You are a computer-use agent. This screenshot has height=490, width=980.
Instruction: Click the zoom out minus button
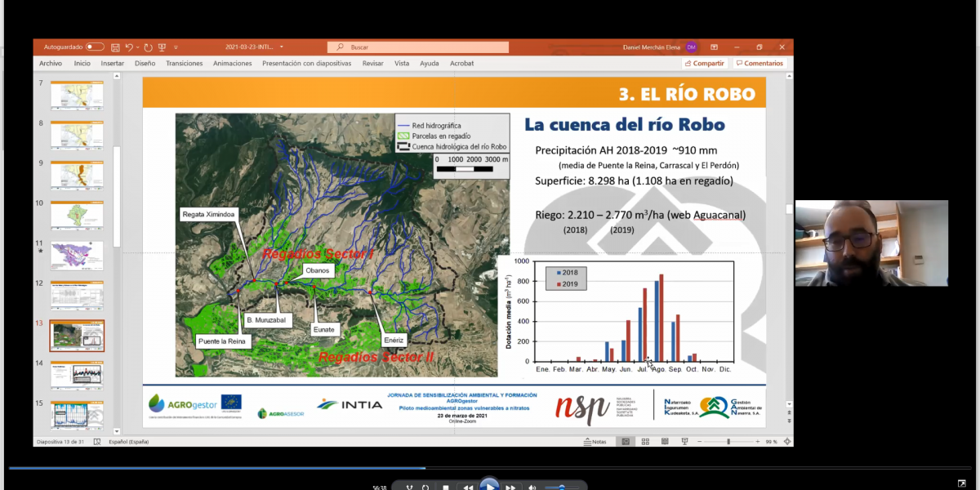(698, 442)
